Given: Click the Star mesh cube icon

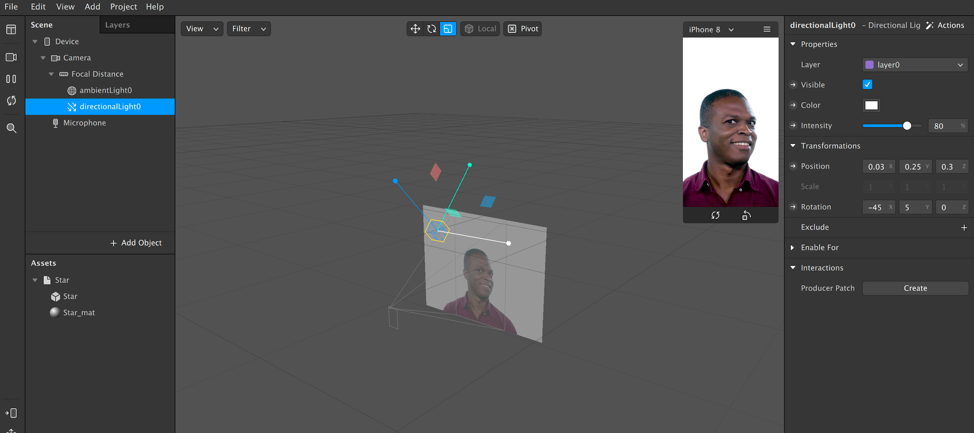Looking at the screenshot, I should pos(55,296).
